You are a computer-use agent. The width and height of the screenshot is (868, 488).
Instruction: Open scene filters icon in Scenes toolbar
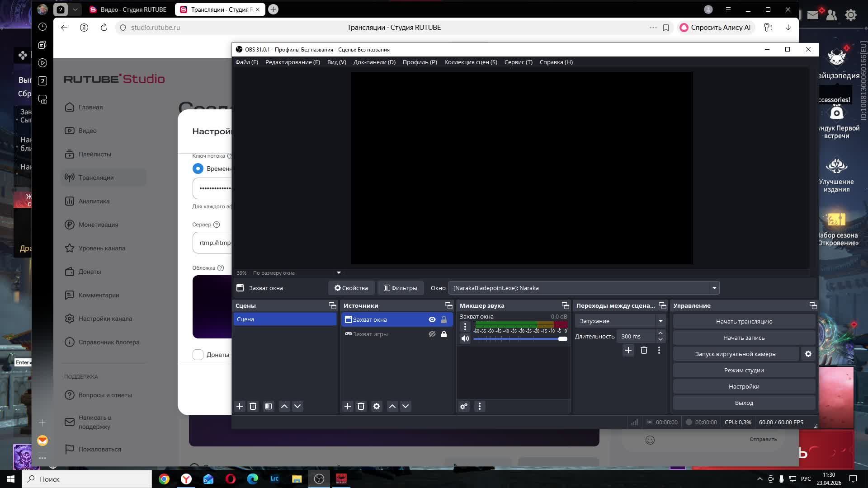click(269, 406)
